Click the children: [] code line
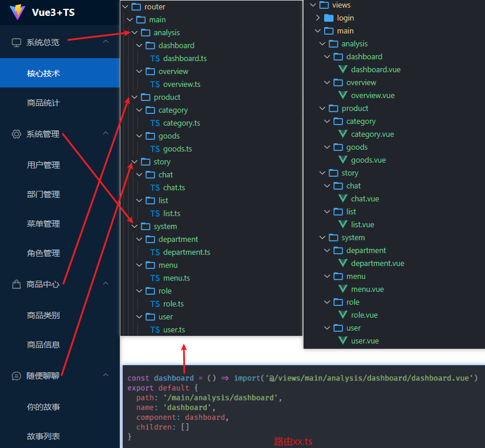Viewport: 485px width, 448px height. [x=163, y=427]
